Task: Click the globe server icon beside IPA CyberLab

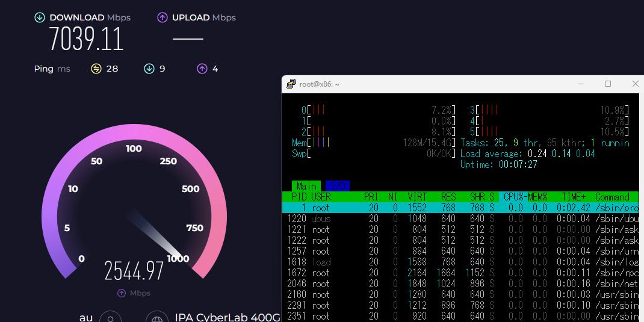Action: pyautogui.click(x=157, y=317)
